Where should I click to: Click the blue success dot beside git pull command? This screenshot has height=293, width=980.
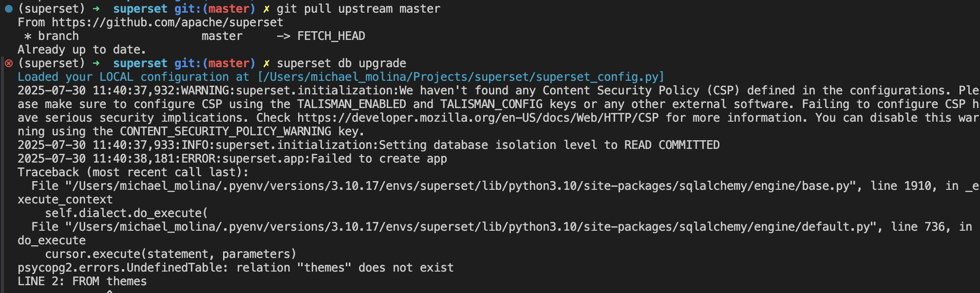coord(9,9)
